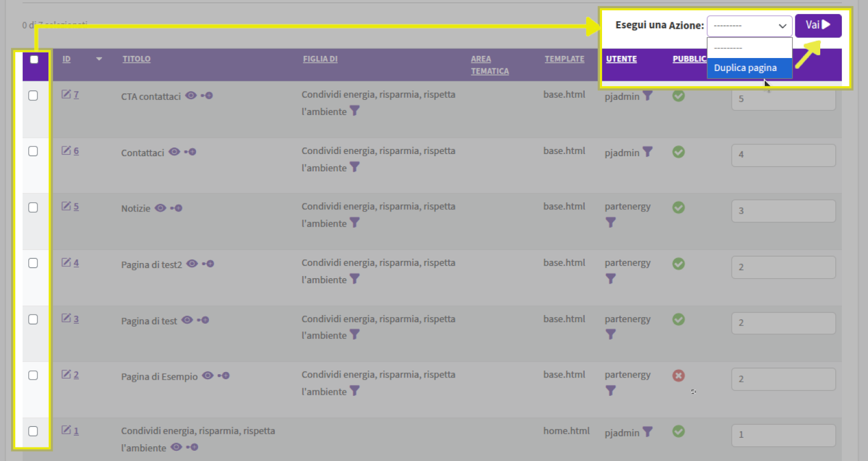This screenshot has height=461, width=868.
Task: Click the add-child icon next to Pagina di test
Action: coord(203,320)
